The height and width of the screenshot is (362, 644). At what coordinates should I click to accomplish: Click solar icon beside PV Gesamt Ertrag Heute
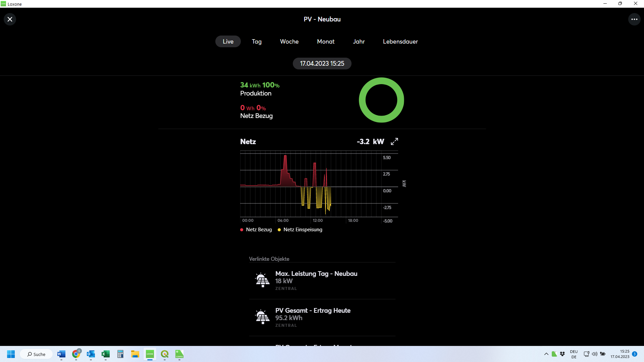pyautogui.click(x=262, y=317)
